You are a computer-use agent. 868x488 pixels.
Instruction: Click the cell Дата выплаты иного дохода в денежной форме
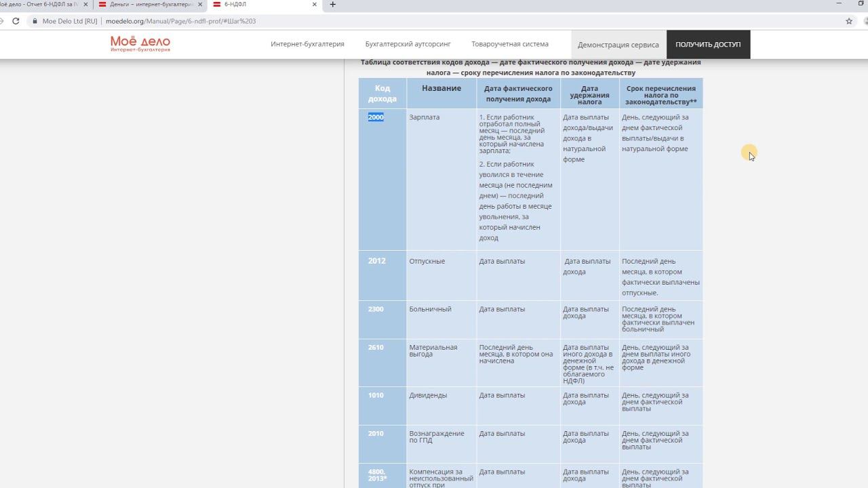tap(589, 364)
